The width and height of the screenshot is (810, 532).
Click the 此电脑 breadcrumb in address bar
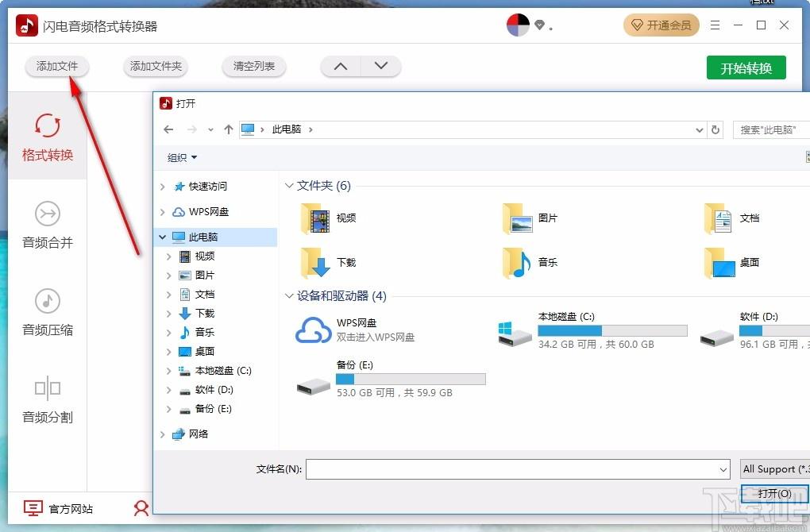click(x=287, y=129)
